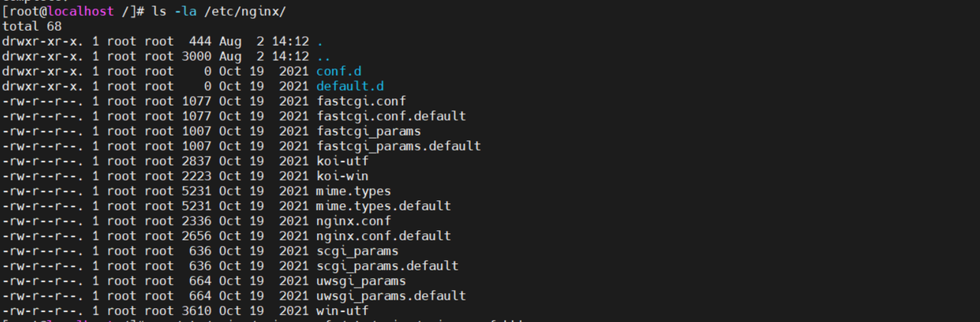Click the conf.d directory name

click(x=338, y=71)
